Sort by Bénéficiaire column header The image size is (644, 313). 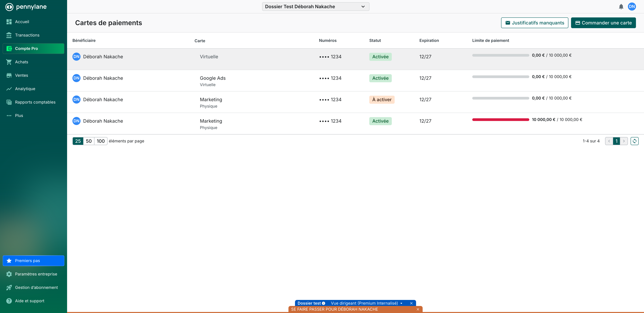84,41
